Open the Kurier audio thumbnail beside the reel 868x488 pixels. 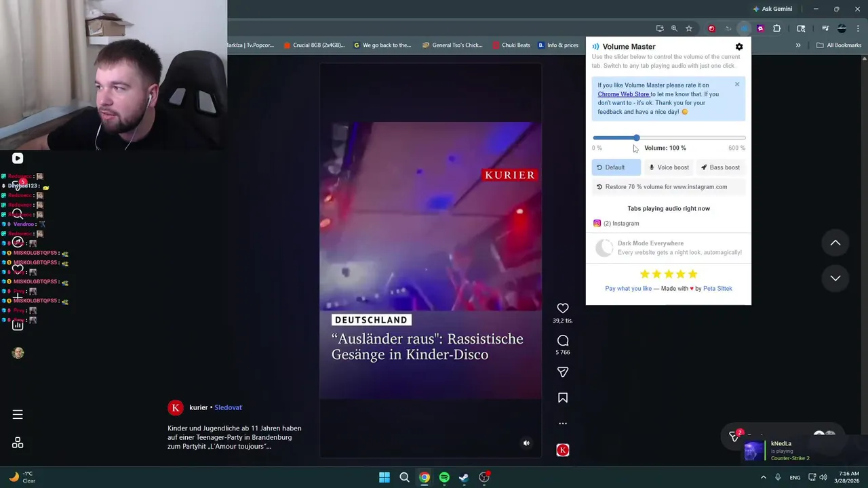563,450
